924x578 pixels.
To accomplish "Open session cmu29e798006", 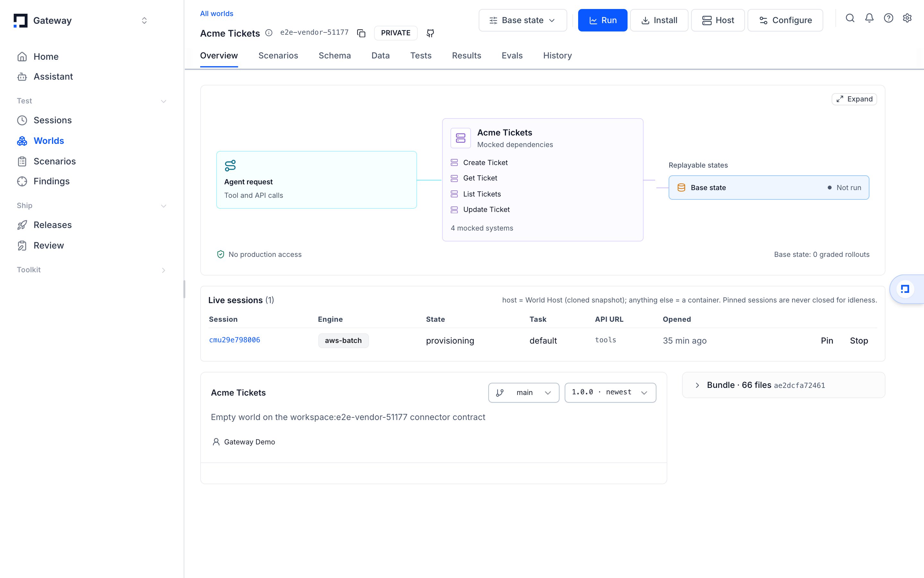I will tap(235, 340).
